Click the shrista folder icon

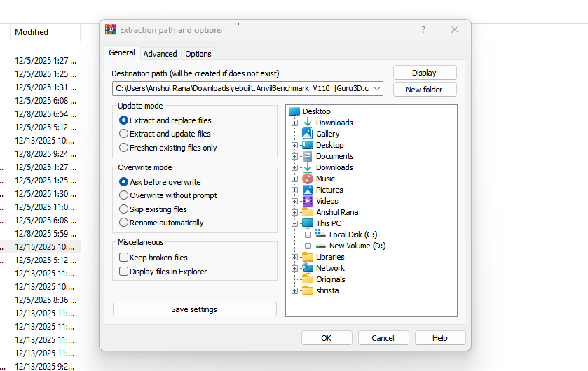point(308,290)
